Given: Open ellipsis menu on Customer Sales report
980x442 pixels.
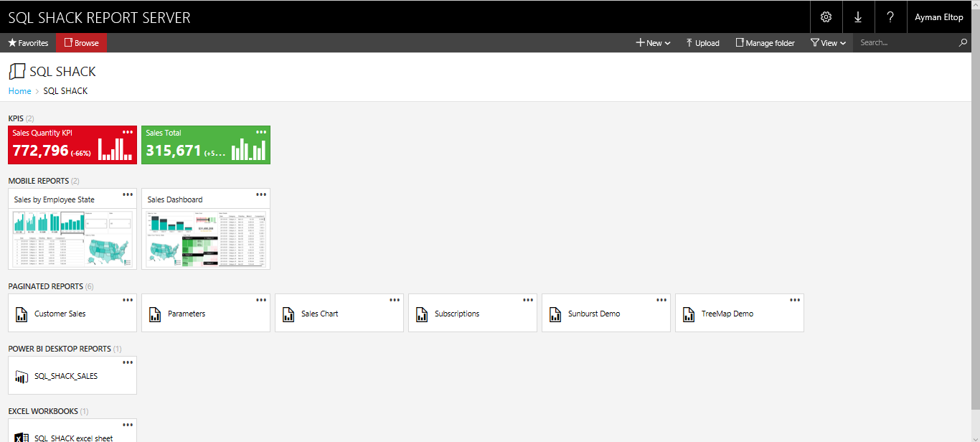Looking at the screenshot, I should pos(128,300).
